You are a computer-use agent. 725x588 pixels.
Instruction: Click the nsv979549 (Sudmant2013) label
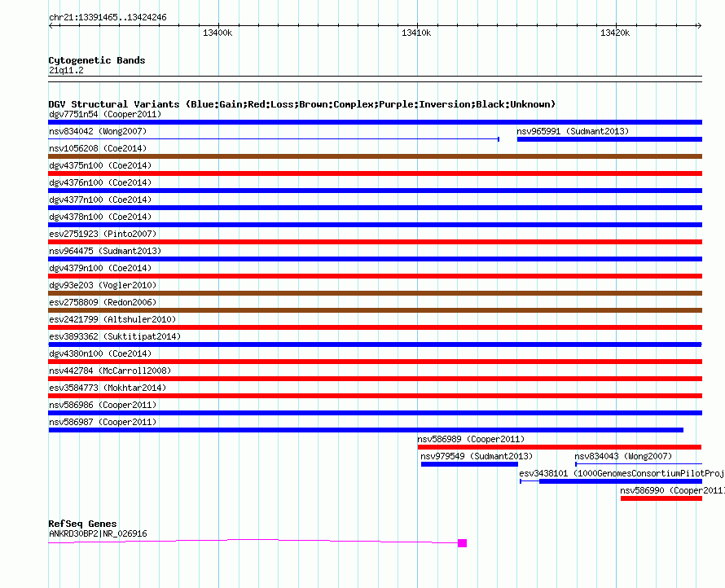[477, 456]
